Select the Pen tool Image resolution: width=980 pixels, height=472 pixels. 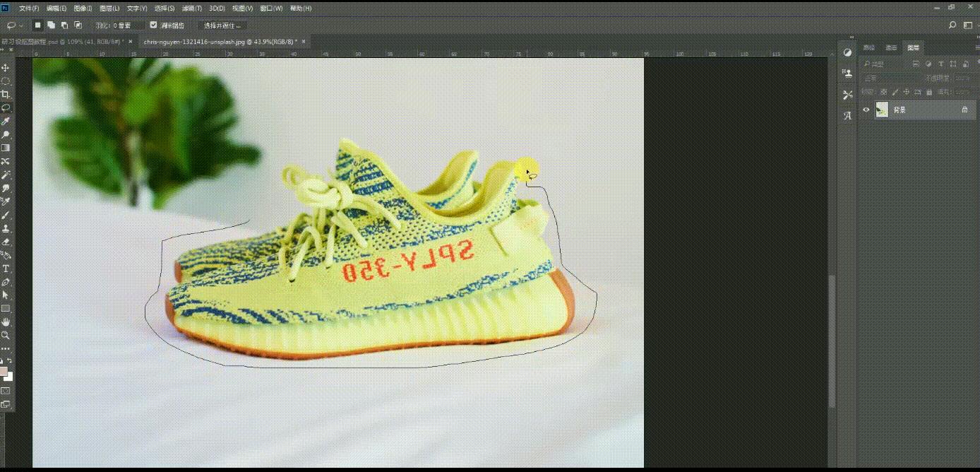6,283
